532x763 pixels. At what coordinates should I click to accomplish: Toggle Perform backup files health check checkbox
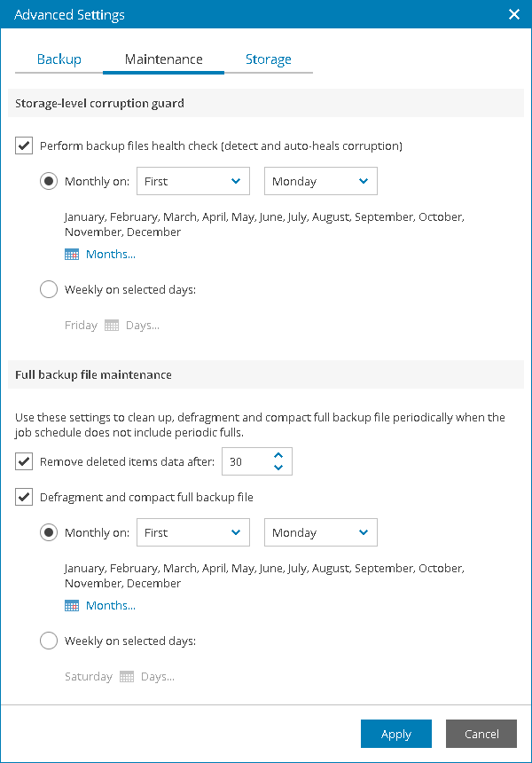(x=24, y=146)
